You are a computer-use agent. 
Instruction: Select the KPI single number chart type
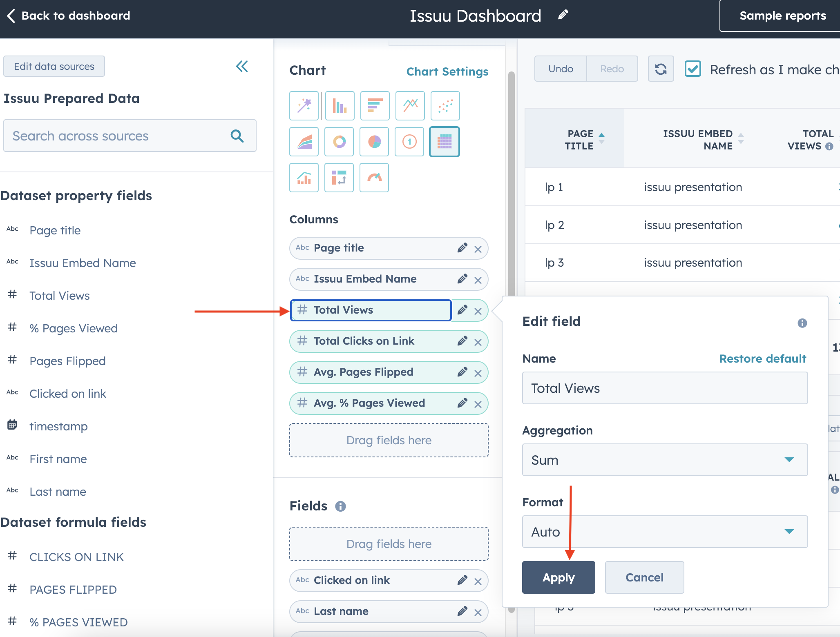point(409,142)
